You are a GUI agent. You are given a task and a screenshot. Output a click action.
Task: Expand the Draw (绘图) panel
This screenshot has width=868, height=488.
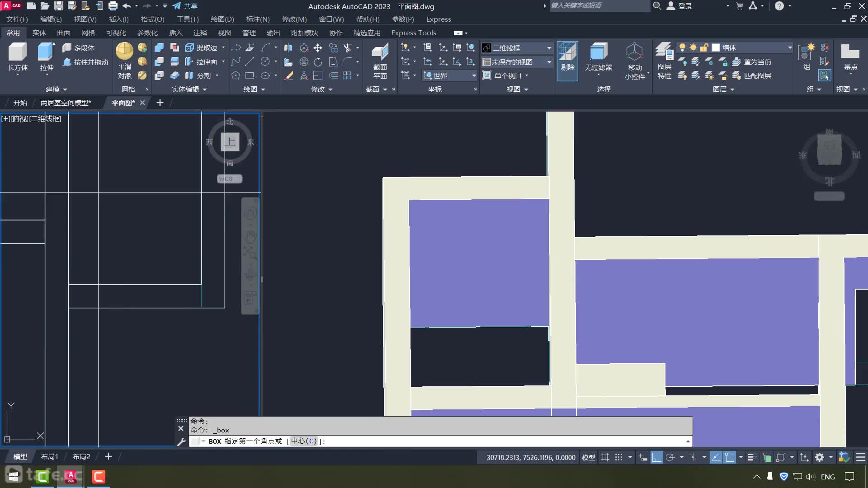(x=254, y=89)
